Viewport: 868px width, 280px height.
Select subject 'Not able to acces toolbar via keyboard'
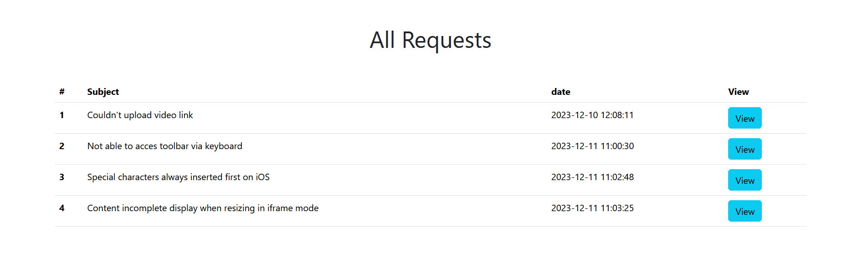coord(164,146)
